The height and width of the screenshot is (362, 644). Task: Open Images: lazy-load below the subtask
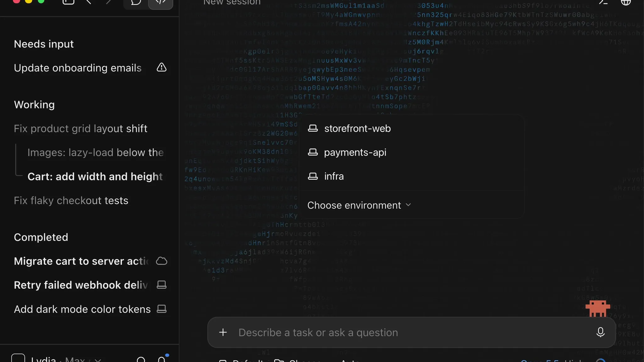click(96, 152)
